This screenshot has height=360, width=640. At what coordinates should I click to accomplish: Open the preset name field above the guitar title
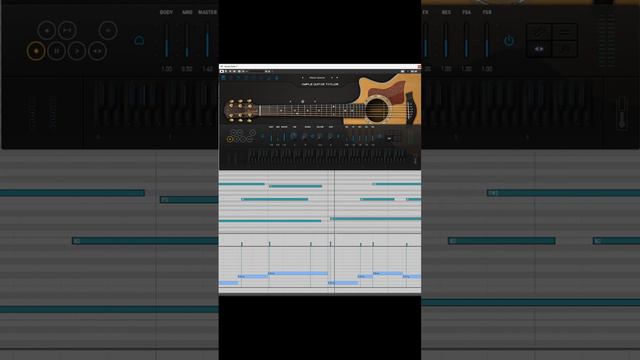click(317, 78)
